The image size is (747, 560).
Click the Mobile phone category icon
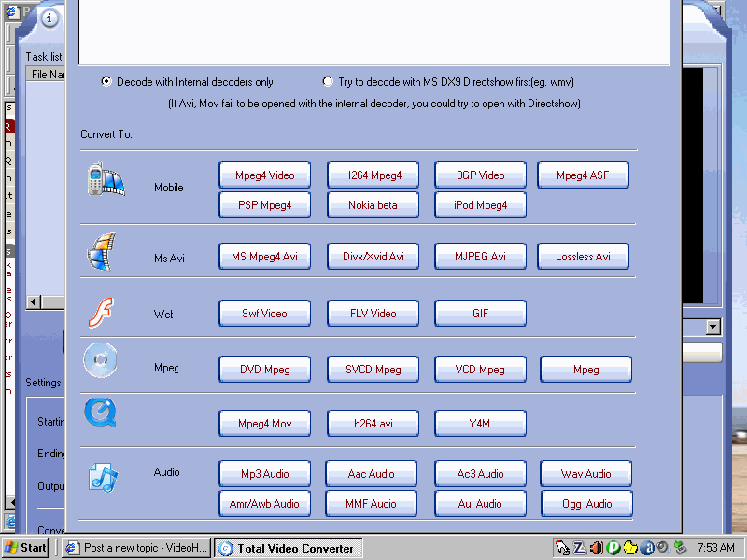click(106, 179)
